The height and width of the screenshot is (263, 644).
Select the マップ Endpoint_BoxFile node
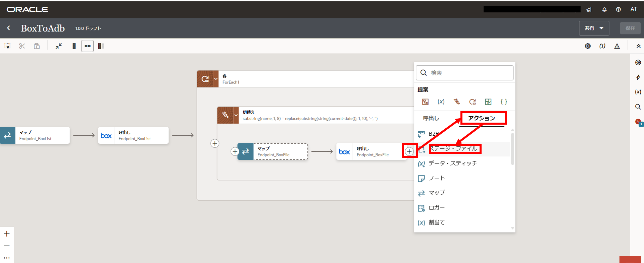[x=273, y=151]
